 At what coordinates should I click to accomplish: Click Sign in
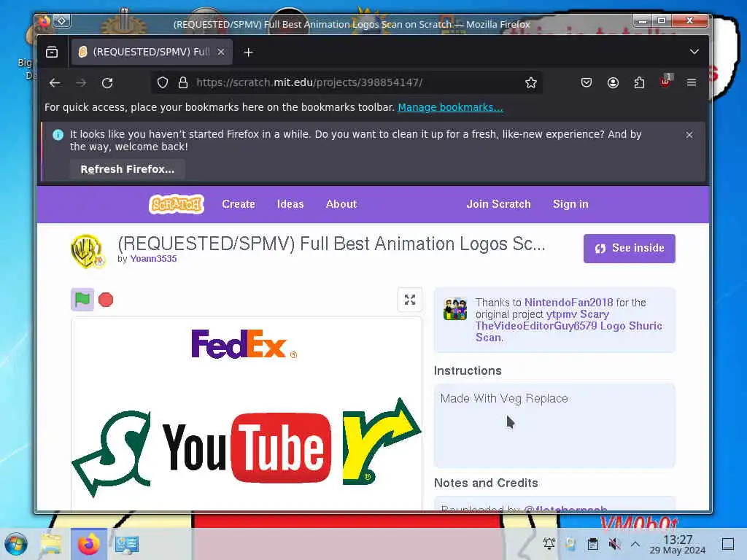point(570,204)
